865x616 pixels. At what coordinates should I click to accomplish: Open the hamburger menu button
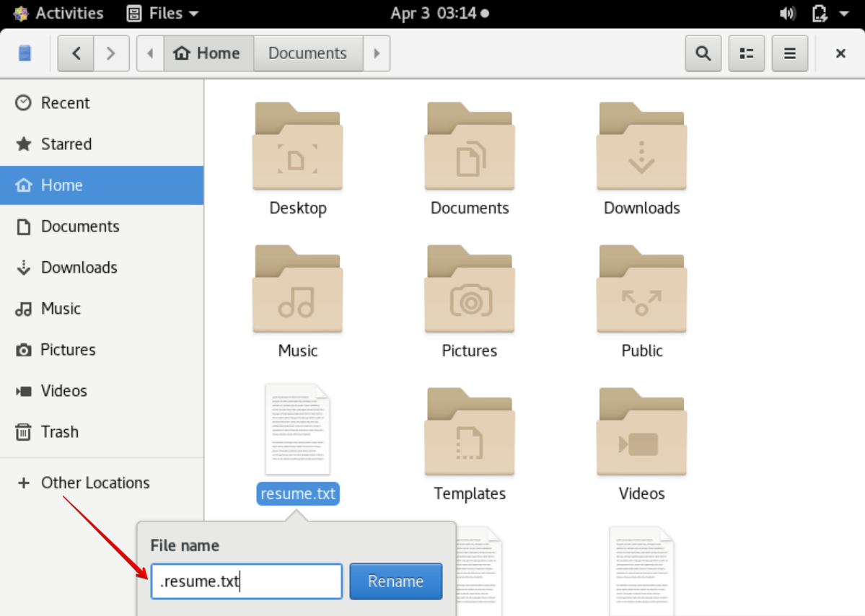pyautogui.click(x=789, y=53)
